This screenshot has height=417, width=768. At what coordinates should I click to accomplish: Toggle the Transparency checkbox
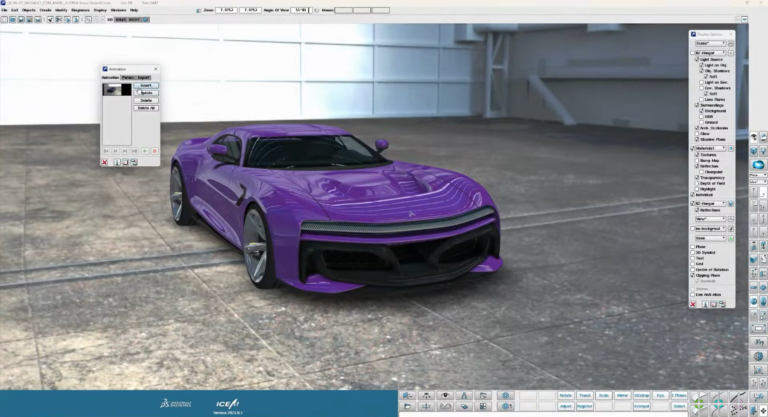point(697,177)
